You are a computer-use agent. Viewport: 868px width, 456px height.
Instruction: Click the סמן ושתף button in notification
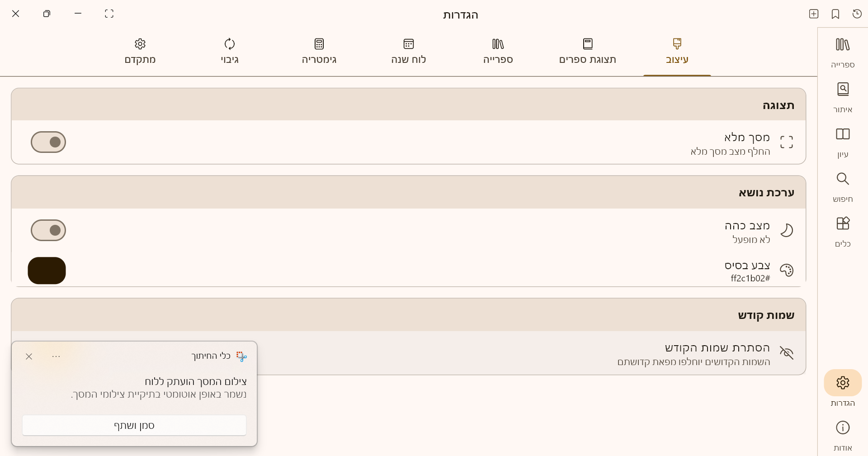tap(134, 426)
